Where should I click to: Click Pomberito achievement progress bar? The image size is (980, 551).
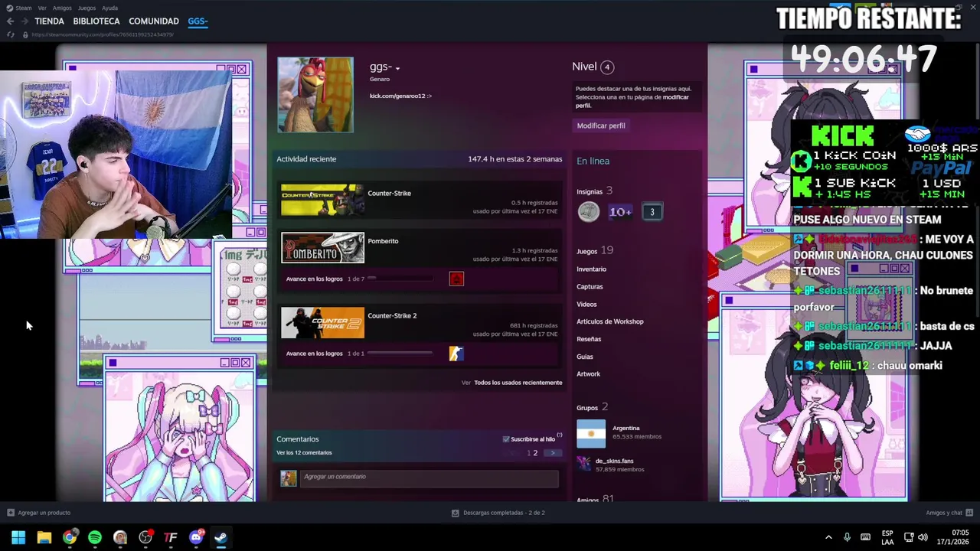coord(401,279)
